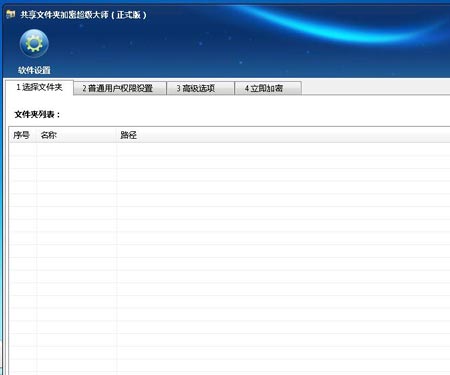The width and height of the screenshot is (450, 375).
Task: Click the 共享文件夹加密超级大师 window title
Action: pyautogui.click(x=83, y=15)
